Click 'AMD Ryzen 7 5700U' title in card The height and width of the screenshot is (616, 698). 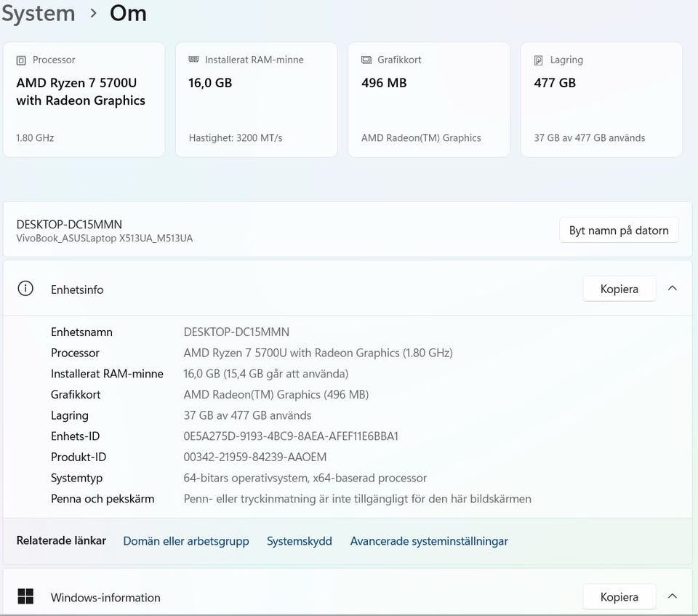click(76, 83)
